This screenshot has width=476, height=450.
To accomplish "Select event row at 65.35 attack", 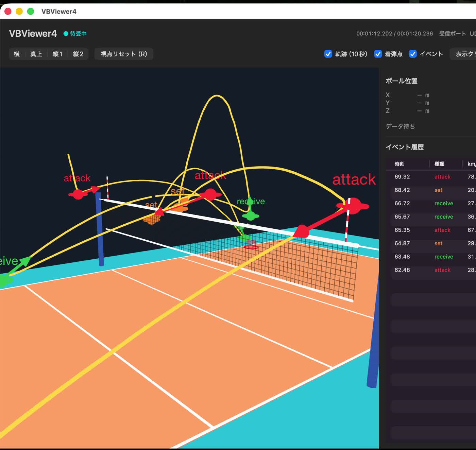I will point(434,230).
